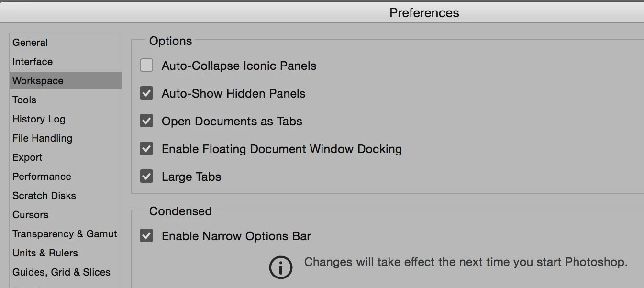Toggle Enable Floating Document Window Docking
Image resolution: width=644 pixels, height=288 pixels.
coord(146,149)
